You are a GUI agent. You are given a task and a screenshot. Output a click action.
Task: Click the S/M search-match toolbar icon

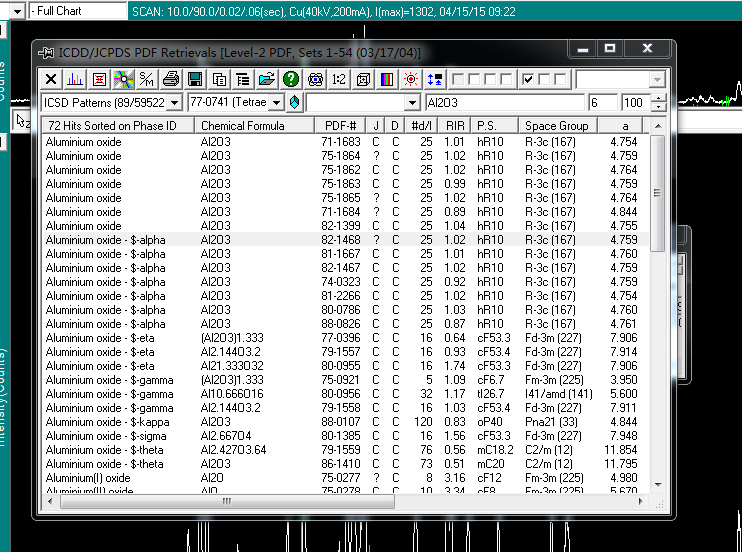click(x=147, y=79)
